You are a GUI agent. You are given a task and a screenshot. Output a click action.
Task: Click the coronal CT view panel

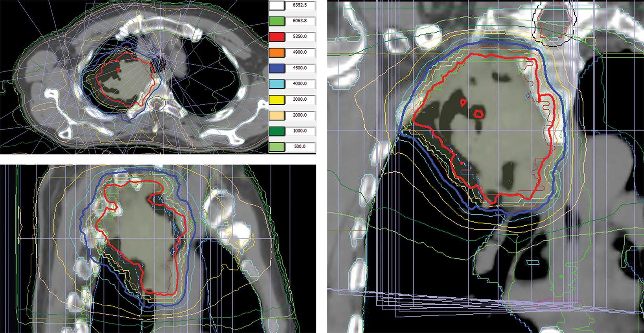158,249
